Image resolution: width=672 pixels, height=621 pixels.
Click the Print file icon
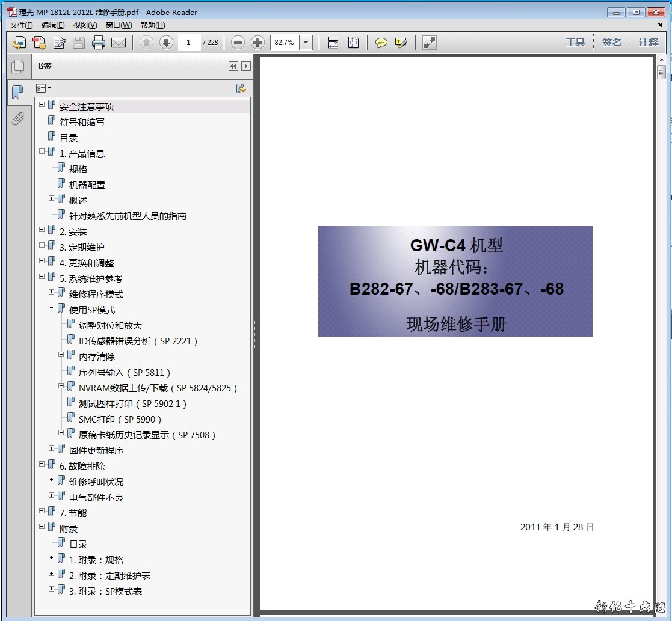99,43
